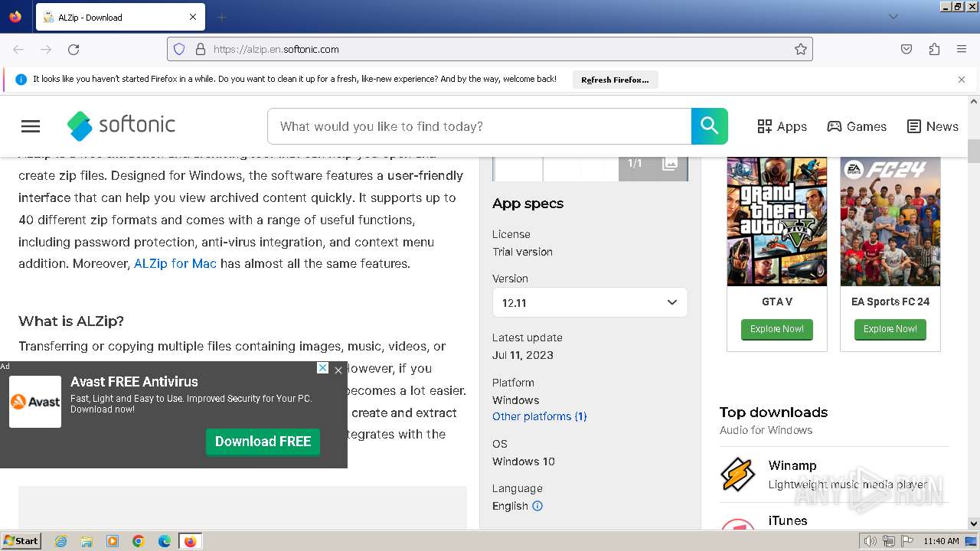Close the ALZip - Download tab
Viewport: 980px width, 551px height.
tap(193, 17)
